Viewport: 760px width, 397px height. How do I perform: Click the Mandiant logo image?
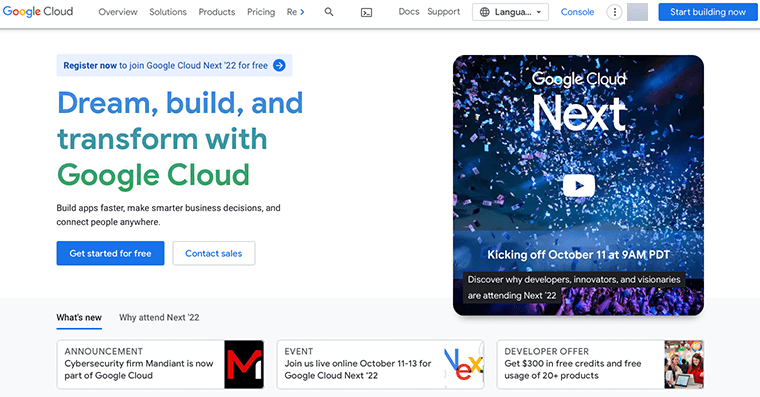pyautogui.click(x=244, y=365)
